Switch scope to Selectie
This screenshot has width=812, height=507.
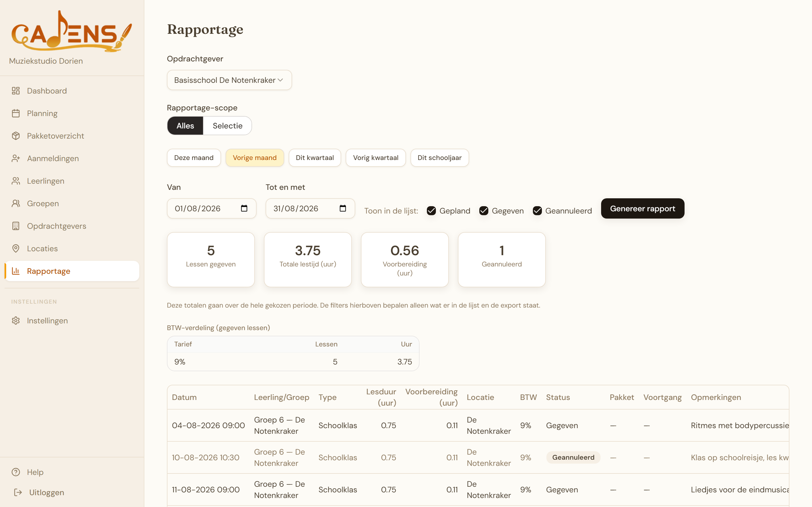pos(228,126)
